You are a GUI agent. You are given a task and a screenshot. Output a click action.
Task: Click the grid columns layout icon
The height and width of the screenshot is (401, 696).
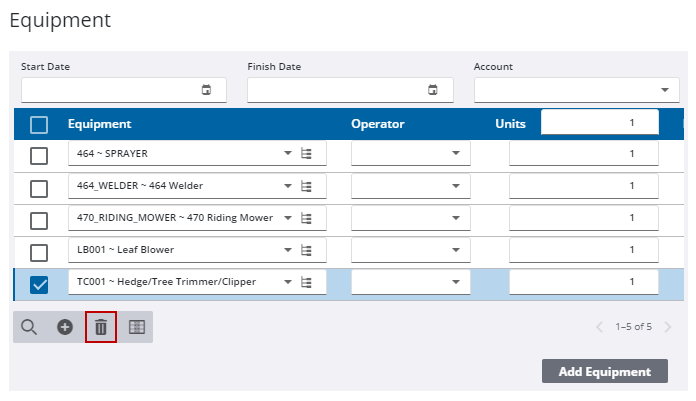click(137, 327)
